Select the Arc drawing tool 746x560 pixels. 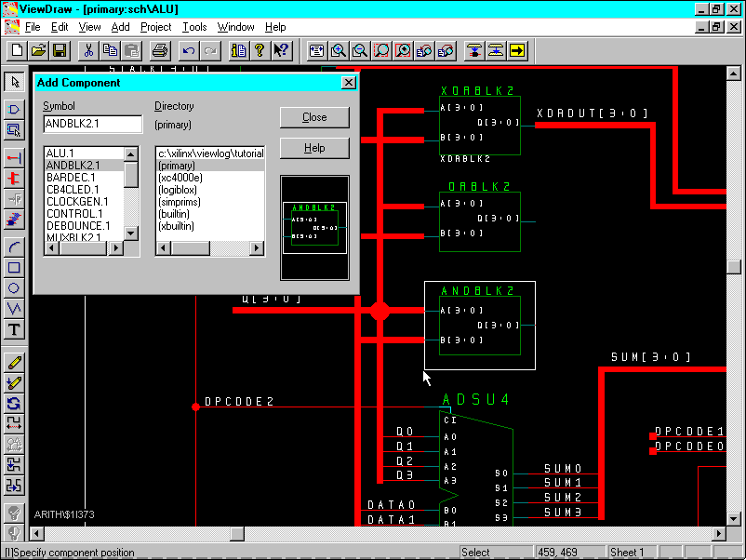coord(14,247)
